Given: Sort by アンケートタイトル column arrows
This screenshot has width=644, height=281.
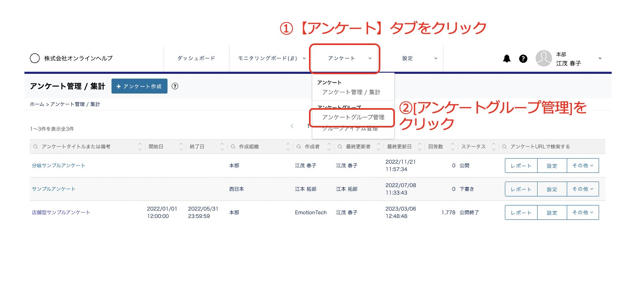Looking at the screenshot, I should point(140,147).
